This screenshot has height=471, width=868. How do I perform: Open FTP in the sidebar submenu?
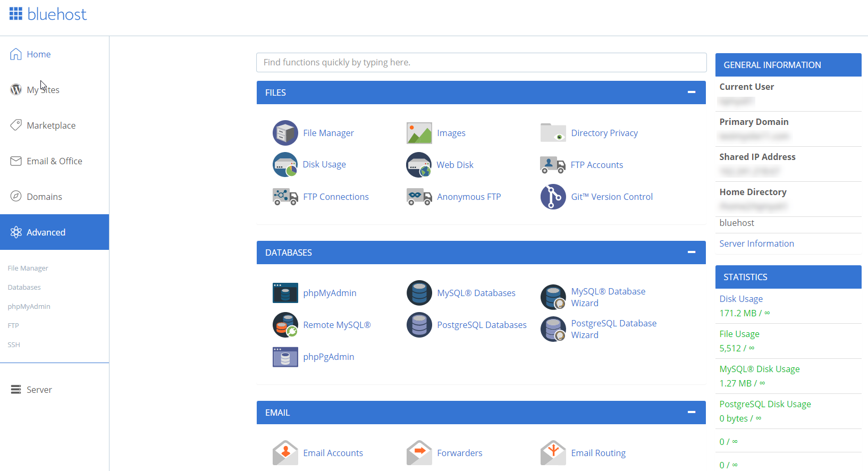13,326
